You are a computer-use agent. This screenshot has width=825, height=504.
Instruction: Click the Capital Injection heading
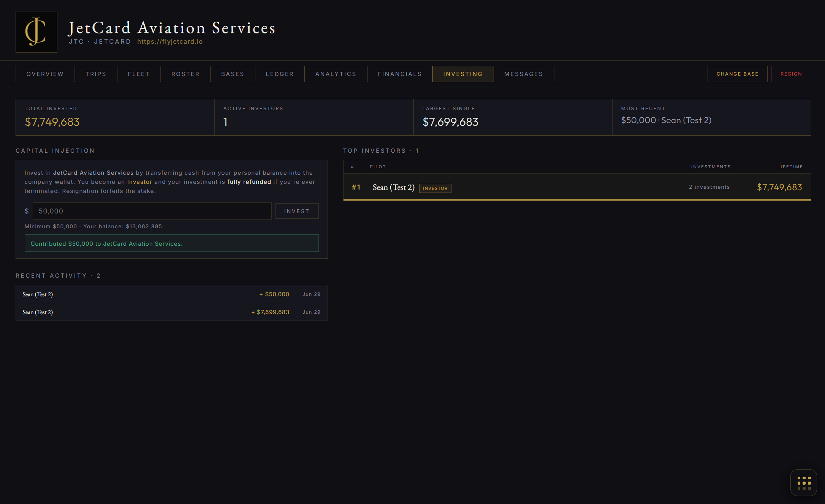(55, 151)
